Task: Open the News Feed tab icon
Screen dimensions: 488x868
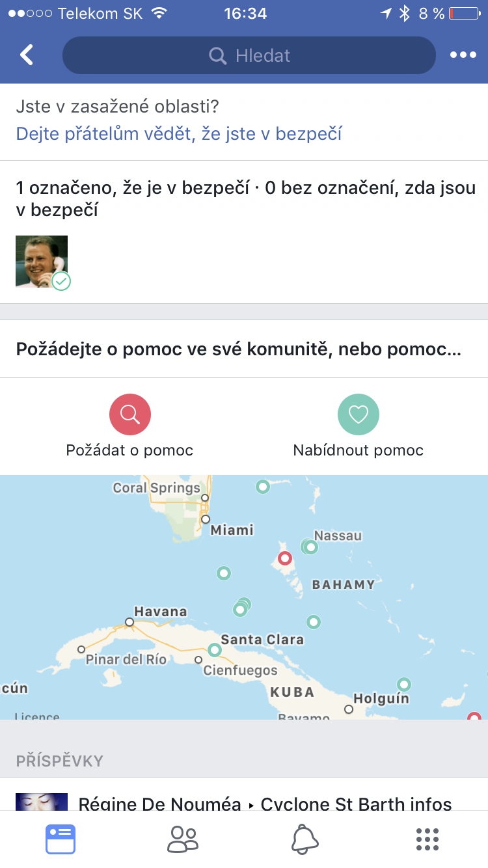Action: coord(61,839)
